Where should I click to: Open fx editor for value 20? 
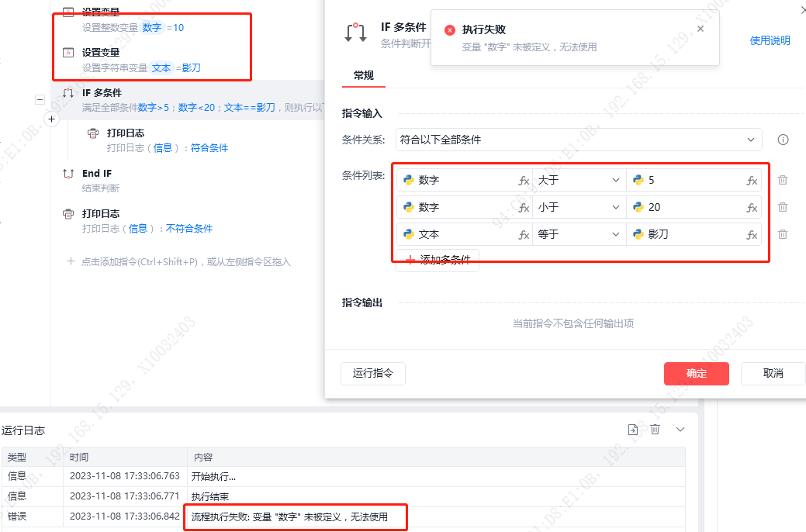[752, 208]
